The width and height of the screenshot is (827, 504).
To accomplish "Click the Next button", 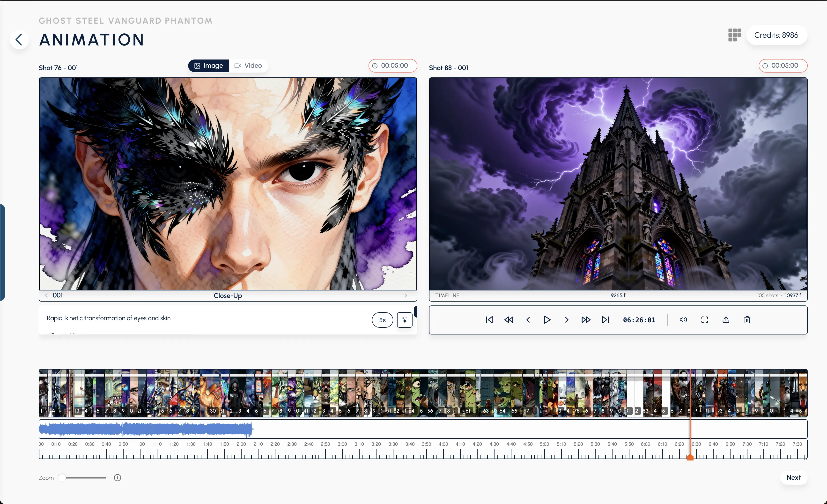I will pos(793,477).
